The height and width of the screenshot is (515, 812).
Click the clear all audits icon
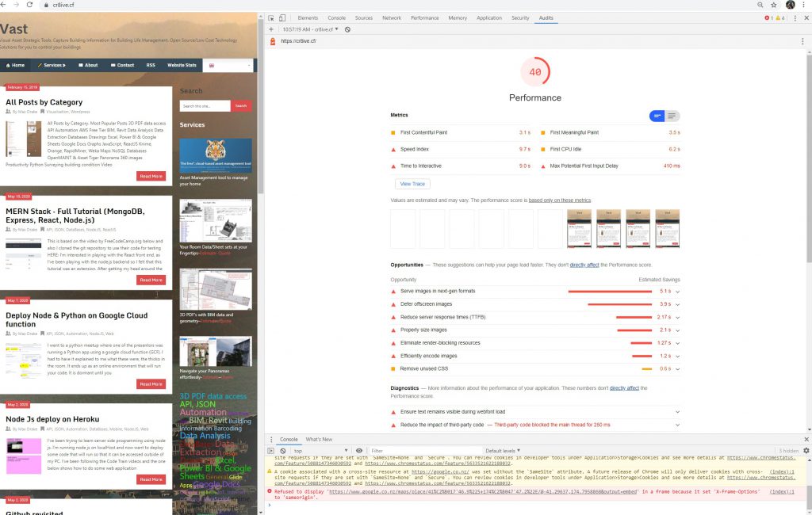tap(348, 29)
